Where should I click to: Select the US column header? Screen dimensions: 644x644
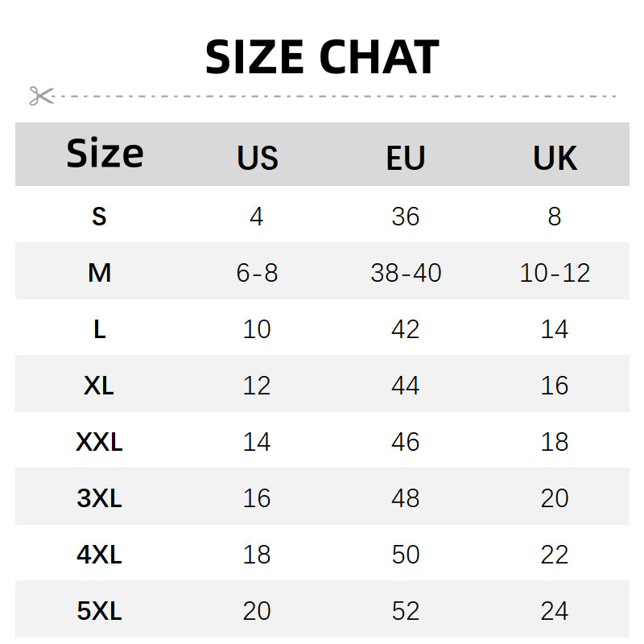pos(258,159)
